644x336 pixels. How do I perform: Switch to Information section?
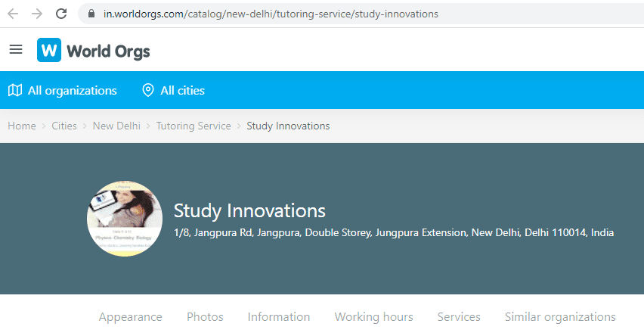pyautogui.click(x=278, y=317)
